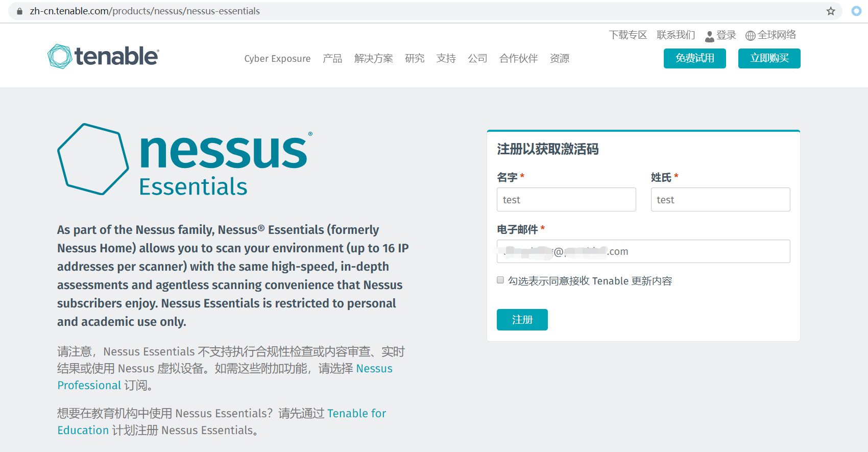Screen dimensions: 868x452
Task: Focus the 姓氏 last name field
Action: [720, 200]
